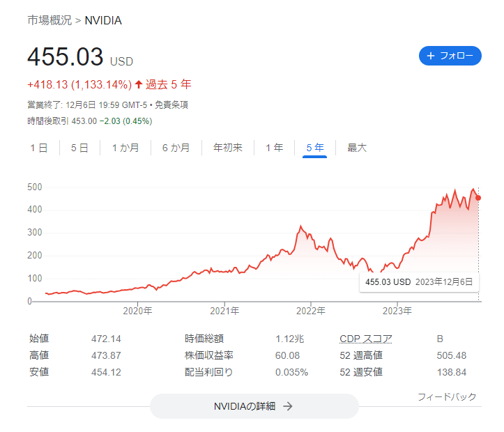The height and width of the screenshot is (432, 504).
Task: Select the 1 日 range tab
Action: 39,148
